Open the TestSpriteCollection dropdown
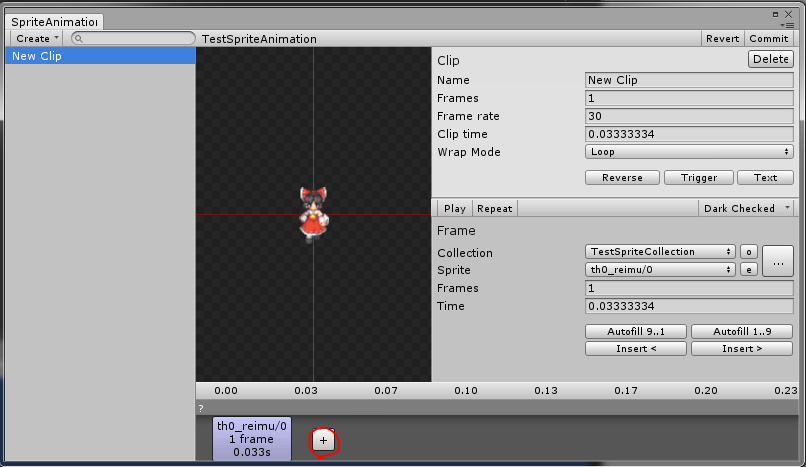This screenshot has width=806, height=467. (661, 252)
